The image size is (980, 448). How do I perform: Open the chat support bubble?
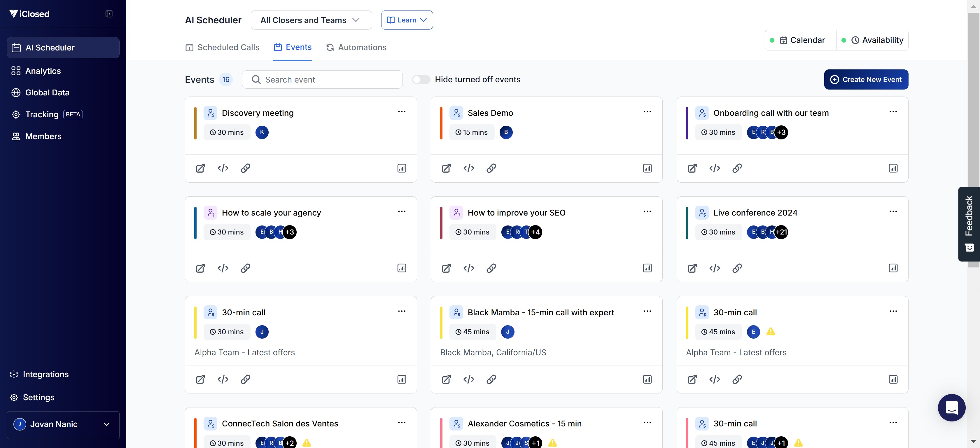coord(951,408)
